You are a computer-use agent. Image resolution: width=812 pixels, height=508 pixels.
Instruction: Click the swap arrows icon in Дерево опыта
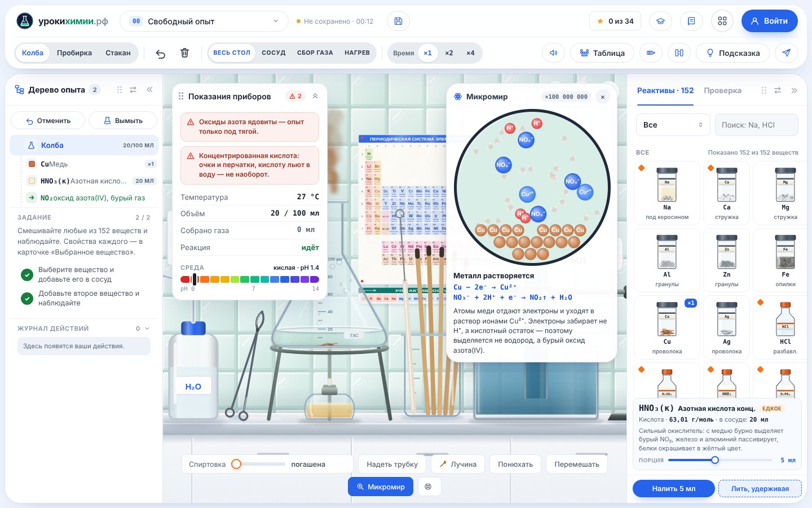[x=133, y=90]
